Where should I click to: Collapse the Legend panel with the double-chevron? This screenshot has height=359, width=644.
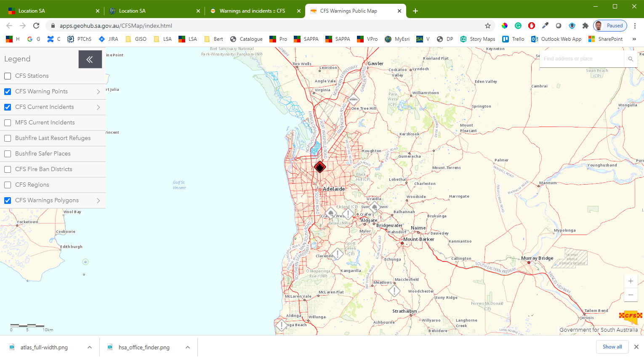90,59
